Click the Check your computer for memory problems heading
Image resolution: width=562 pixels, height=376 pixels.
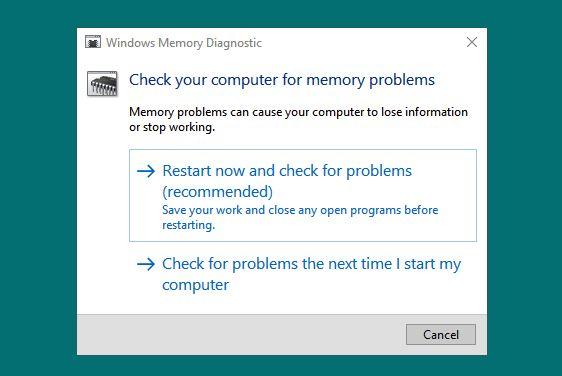coord(282,80)
